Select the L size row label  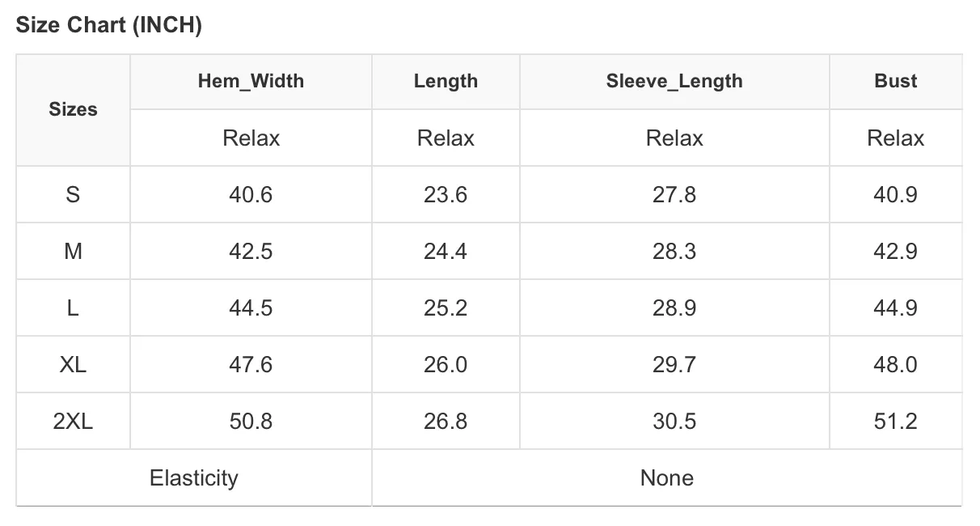[73, 308]
